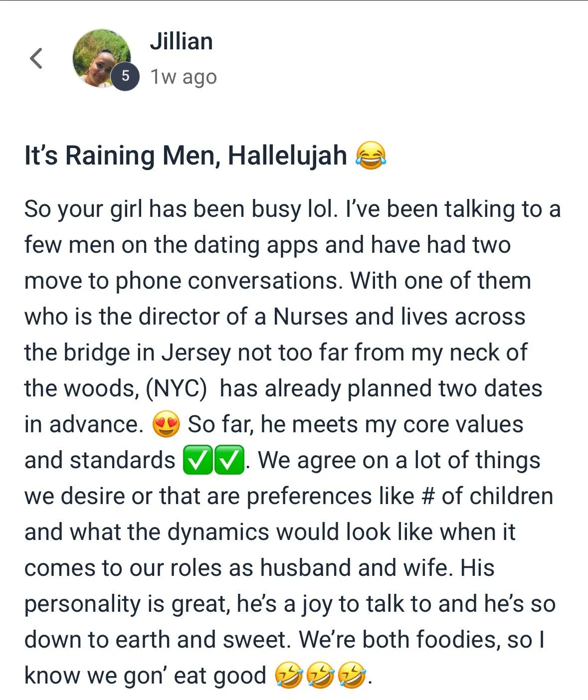Click the word 'Nurses' in the post body

point(310,317)
